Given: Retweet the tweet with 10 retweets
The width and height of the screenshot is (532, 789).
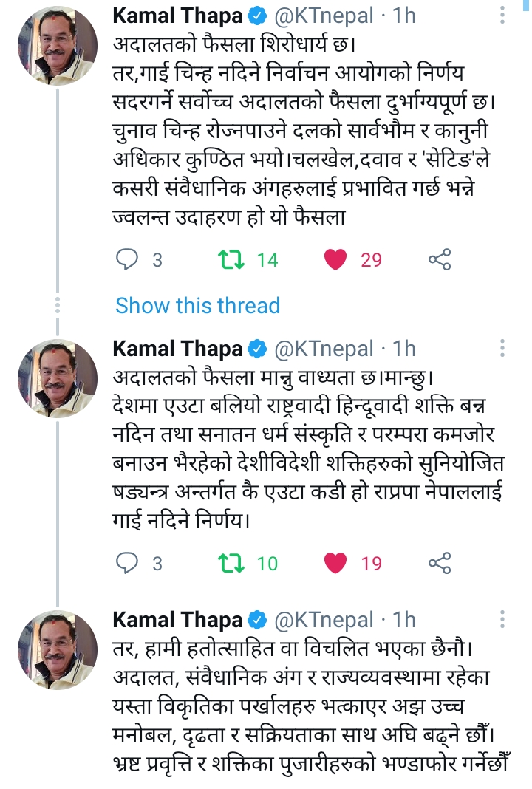Looking at the screenshot, I should 233,564.
